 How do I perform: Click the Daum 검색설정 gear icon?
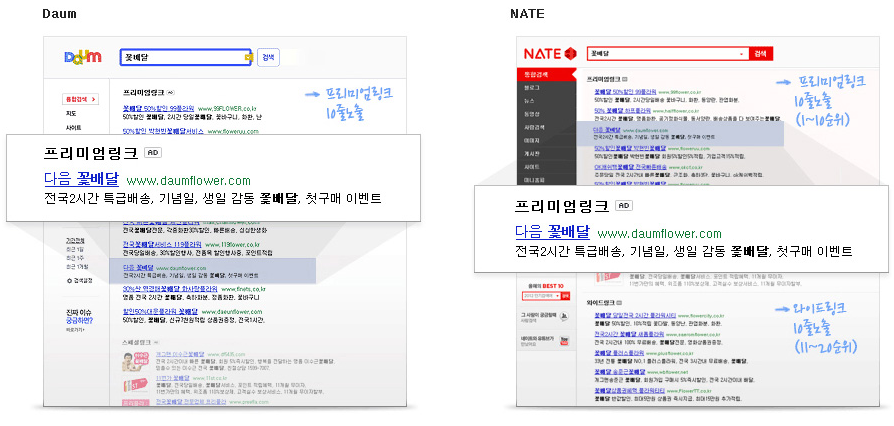coord(70,281)
